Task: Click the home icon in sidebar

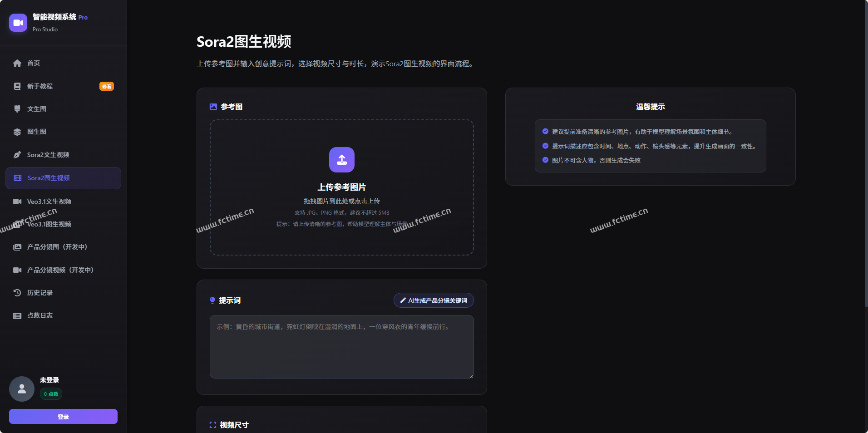Action: coord(17,63)
